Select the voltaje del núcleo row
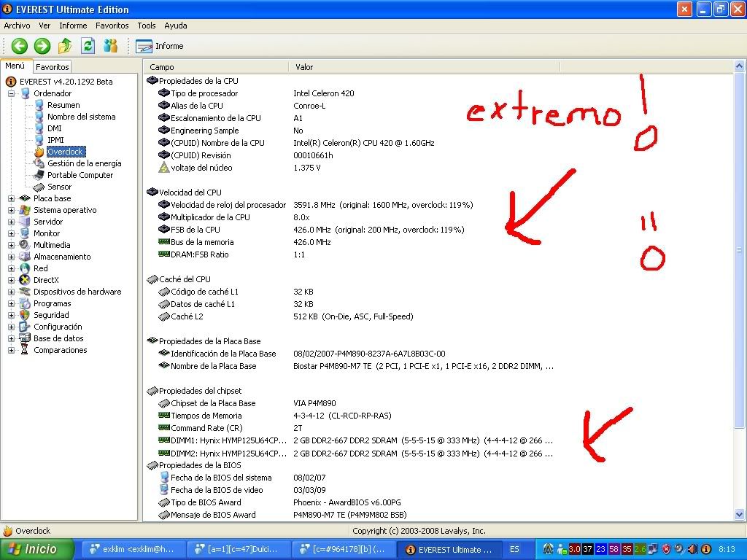 point(351,168)
